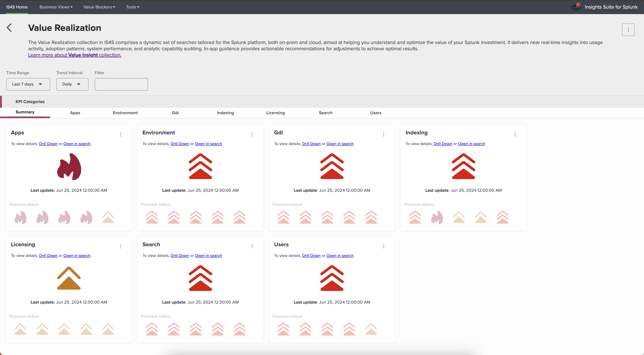Click the Value Realization page title

coord(65,28)
